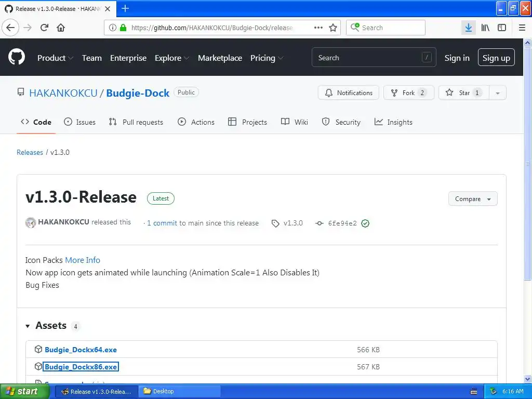532x399 pixels.
Task: Open the Budgie-Dock repository link
Action: [138, 93]
